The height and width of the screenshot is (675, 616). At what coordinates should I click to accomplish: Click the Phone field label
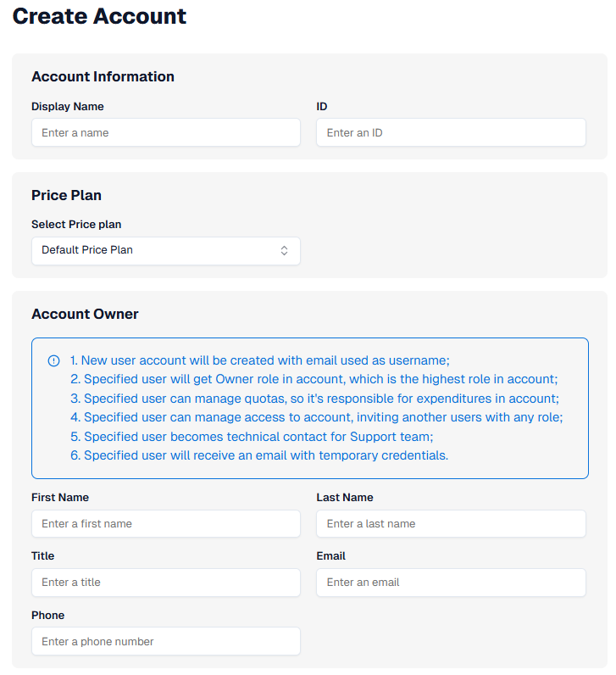pyautogui.click(x=48, y=616)
